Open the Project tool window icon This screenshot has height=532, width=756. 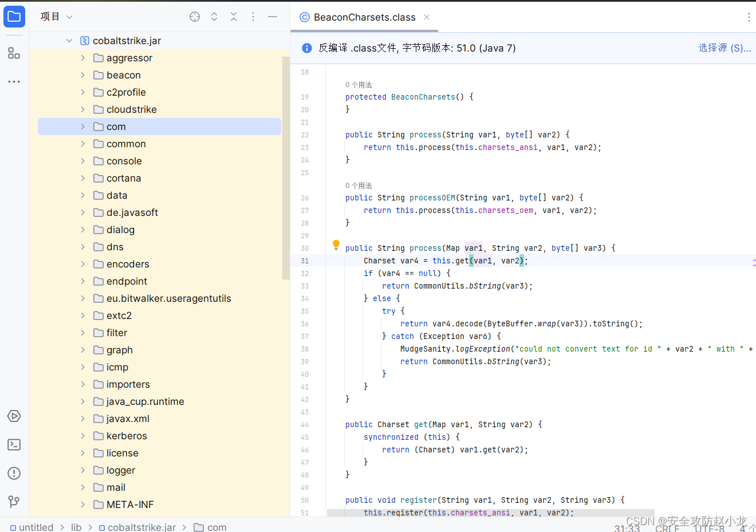tap(14, 17)
